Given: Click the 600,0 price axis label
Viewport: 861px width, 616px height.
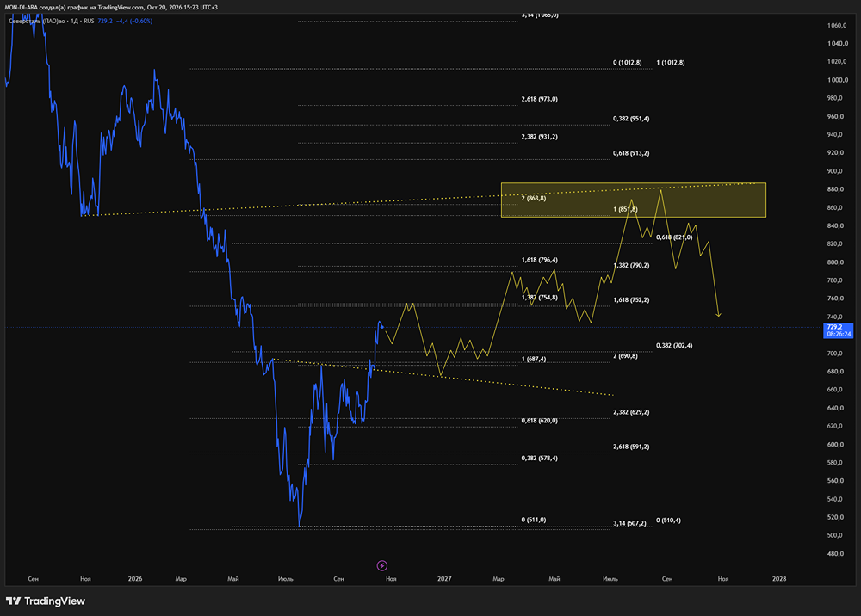Looking at the screenshot, I should click(x=834, y=444).
